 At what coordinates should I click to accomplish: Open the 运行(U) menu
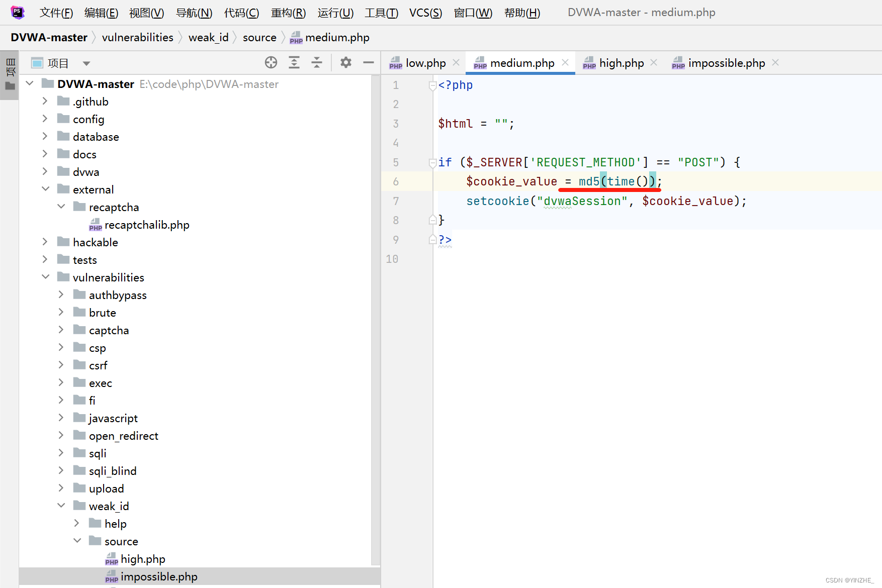335,13
